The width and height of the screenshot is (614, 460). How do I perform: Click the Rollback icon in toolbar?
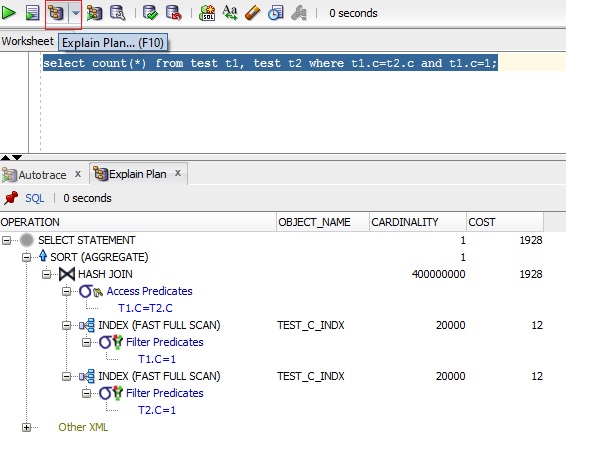click(173, 14)
